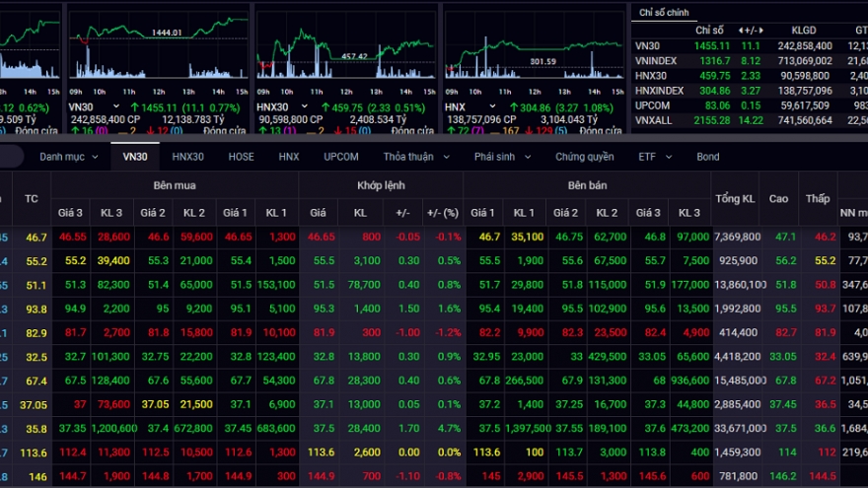Click matched price 55.5
This screenshot has height=488, width=868.
324,260
